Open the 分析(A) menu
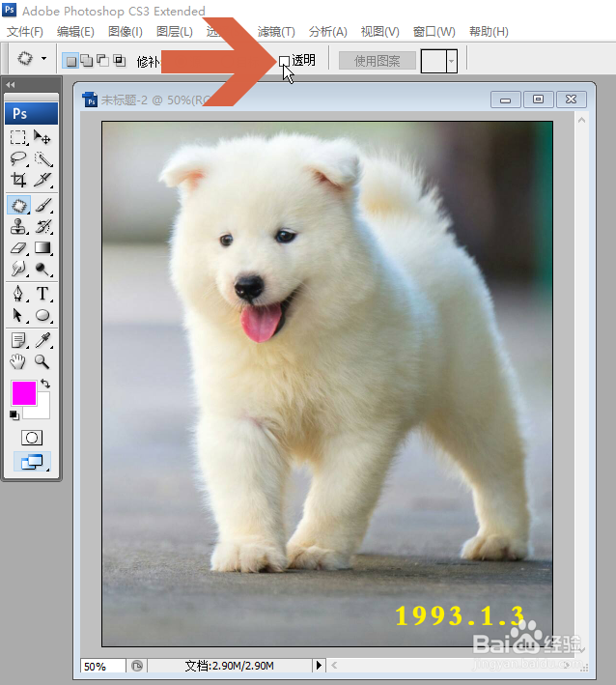Viewport: 616px width, 685px height. (328, 32)
